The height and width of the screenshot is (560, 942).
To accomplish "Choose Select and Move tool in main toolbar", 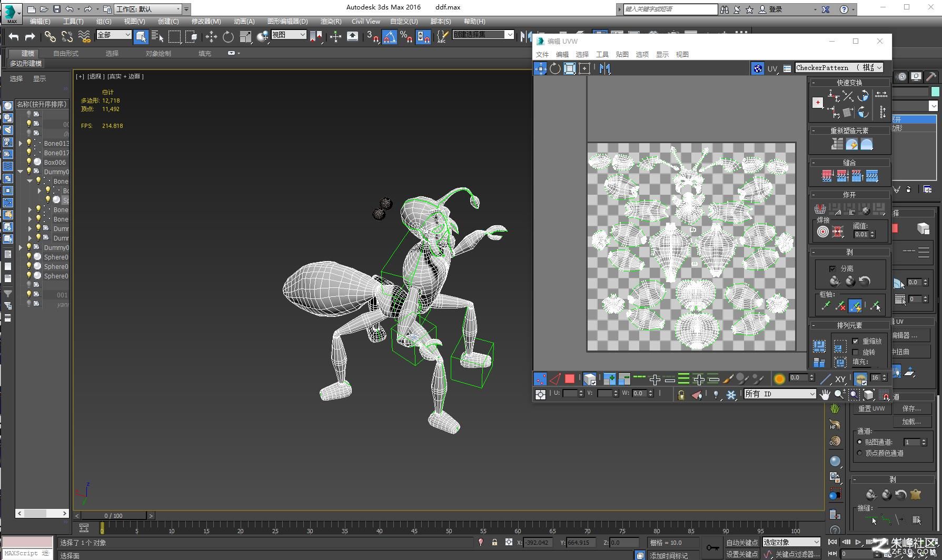I will [211, 36].
